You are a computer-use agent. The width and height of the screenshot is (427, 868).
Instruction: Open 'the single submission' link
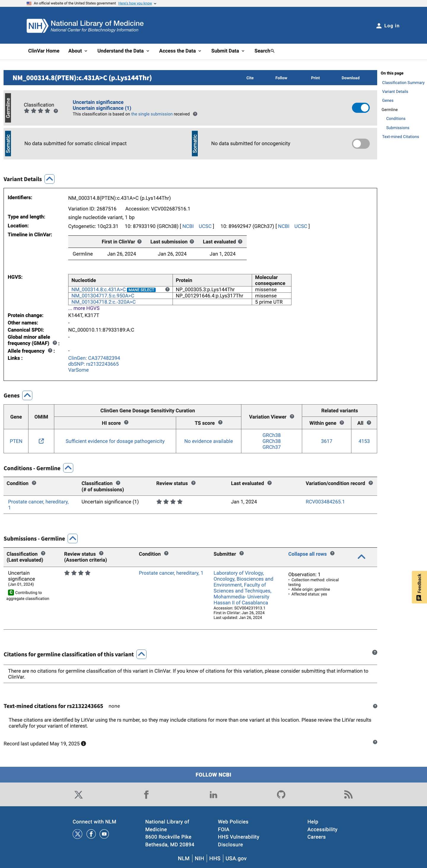tap(152, 114)
